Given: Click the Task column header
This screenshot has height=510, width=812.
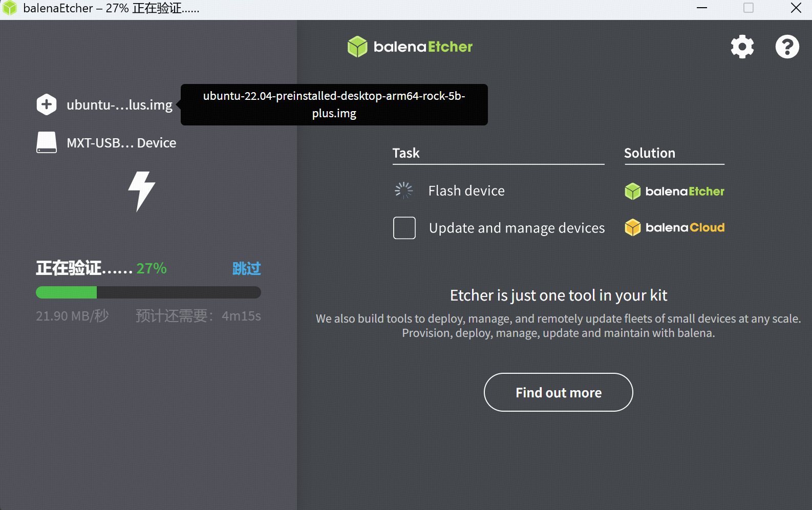Looking at the screenshot, I should [x=406, y=153].
